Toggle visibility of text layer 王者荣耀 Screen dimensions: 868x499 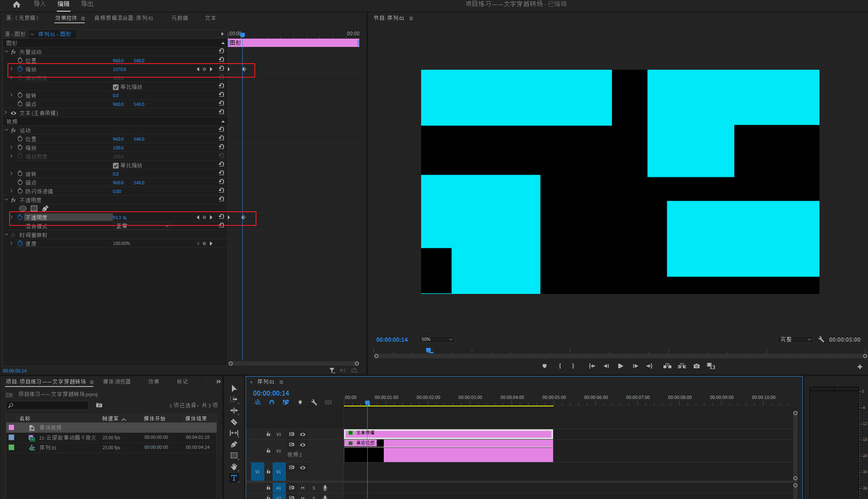pyautogui.click(x=14, y=113)
